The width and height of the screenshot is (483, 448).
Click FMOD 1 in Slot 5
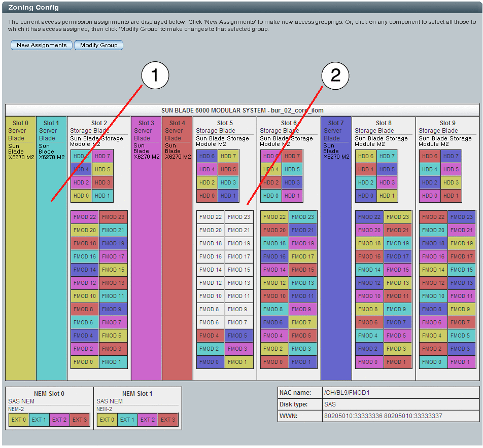239,362
